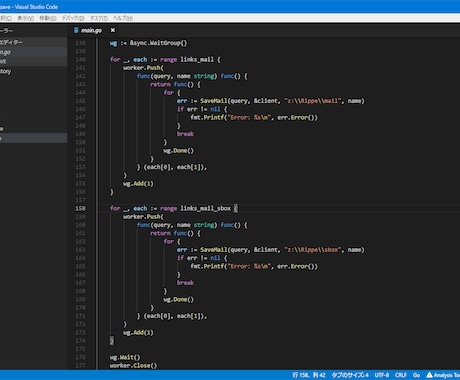Change indentation via タブのサイズ: 4
This screenshot has height=380, width=460.
point(350,375)
